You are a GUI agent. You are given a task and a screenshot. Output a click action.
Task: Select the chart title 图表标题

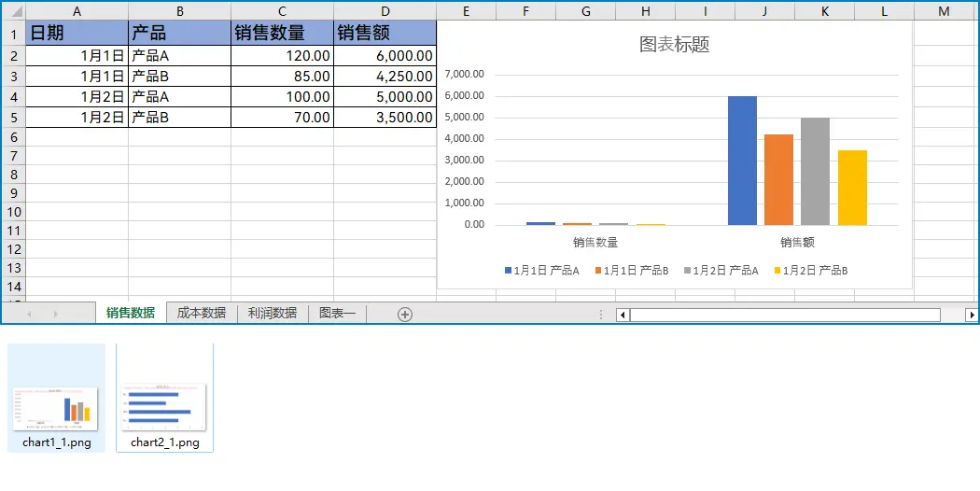[x=675, y=45]
